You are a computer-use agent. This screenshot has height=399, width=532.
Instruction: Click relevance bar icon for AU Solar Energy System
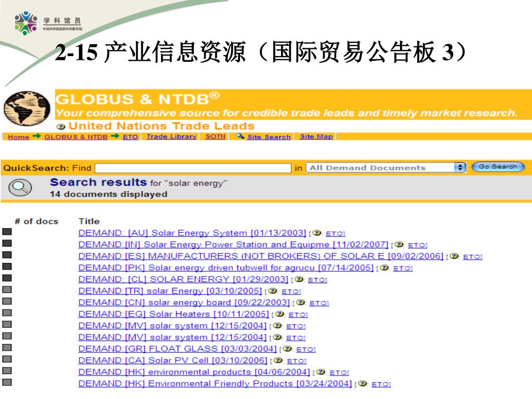point(7,232)
